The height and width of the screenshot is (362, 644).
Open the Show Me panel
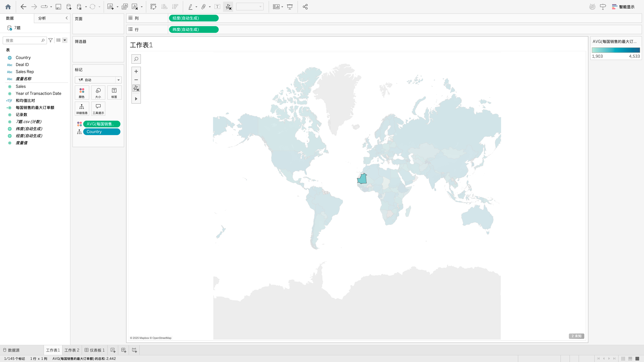coord(623,7)
